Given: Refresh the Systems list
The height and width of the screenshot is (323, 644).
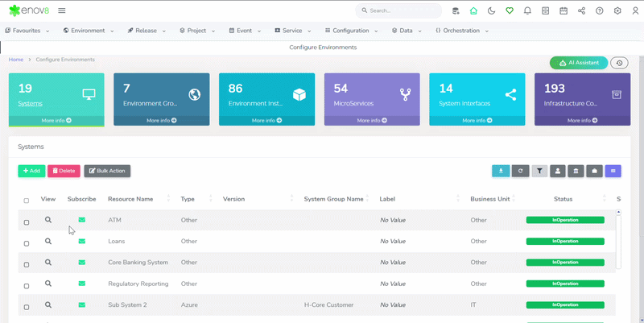Looking at the screenshot, I should coord(520,171).
